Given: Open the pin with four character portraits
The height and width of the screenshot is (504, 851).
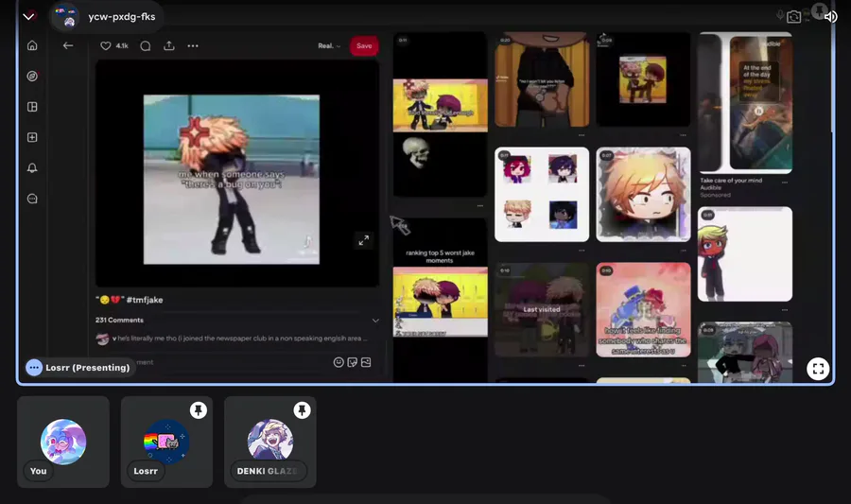Looking at the screenshot, I should click(542, 194).
